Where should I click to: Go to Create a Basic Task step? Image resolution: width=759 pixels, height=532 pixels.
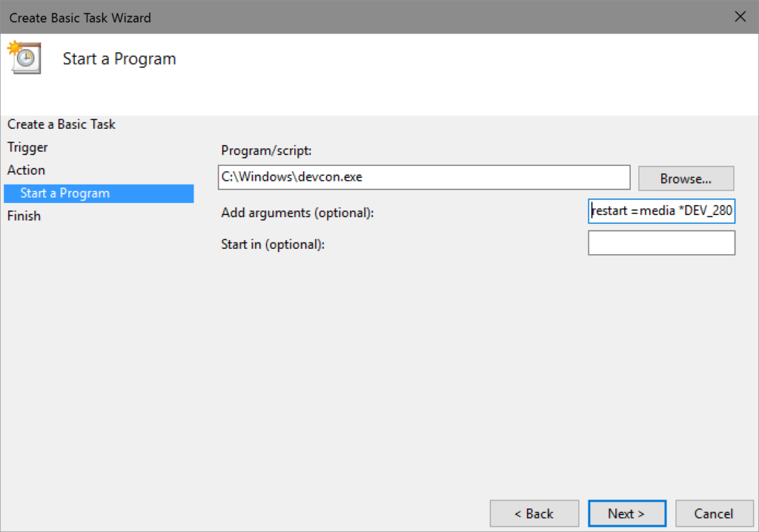62,124
